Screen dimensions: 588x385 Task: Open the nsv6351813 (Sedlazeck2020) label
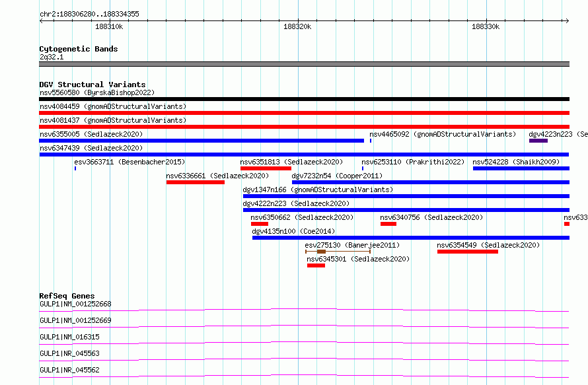291,162
